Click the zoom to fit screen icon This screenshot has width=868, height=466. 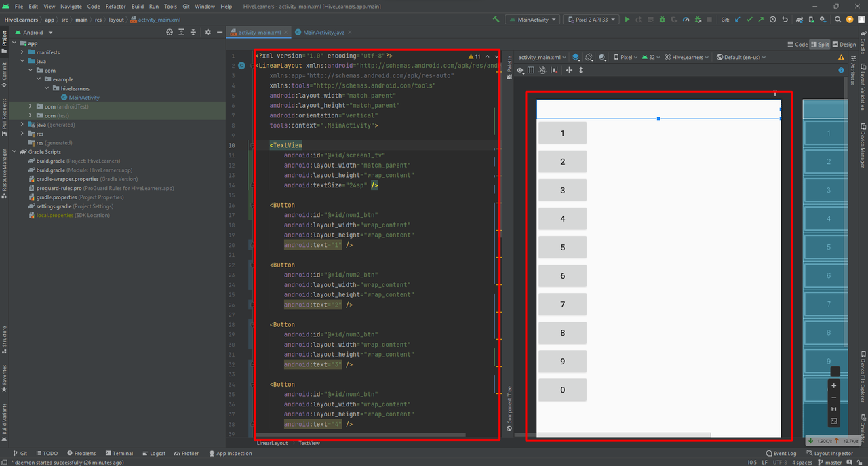click(834, 421)
